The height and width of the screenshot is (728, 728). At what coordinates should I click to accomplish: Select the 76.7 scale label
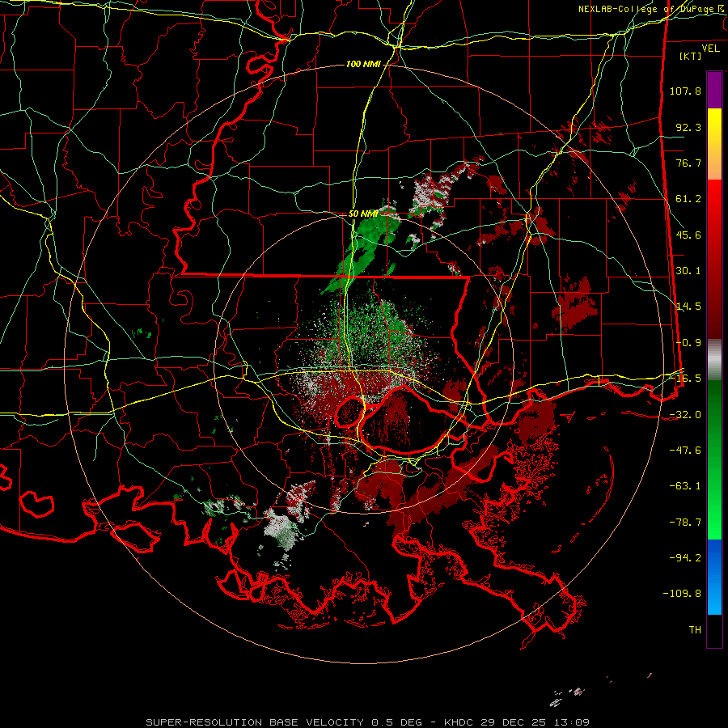click(688, 163)
